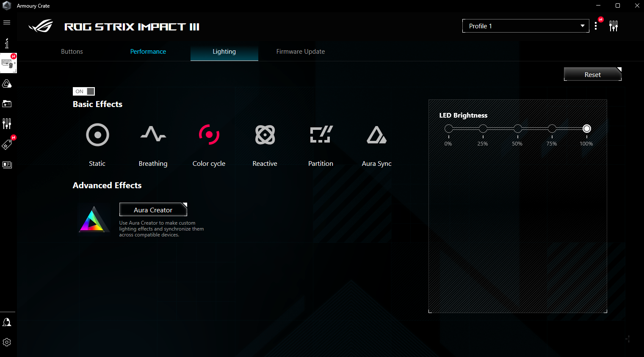Select the Color cycle lighting effect
Image resolution: width=644 pixels, height=357 pixels.
209,135
